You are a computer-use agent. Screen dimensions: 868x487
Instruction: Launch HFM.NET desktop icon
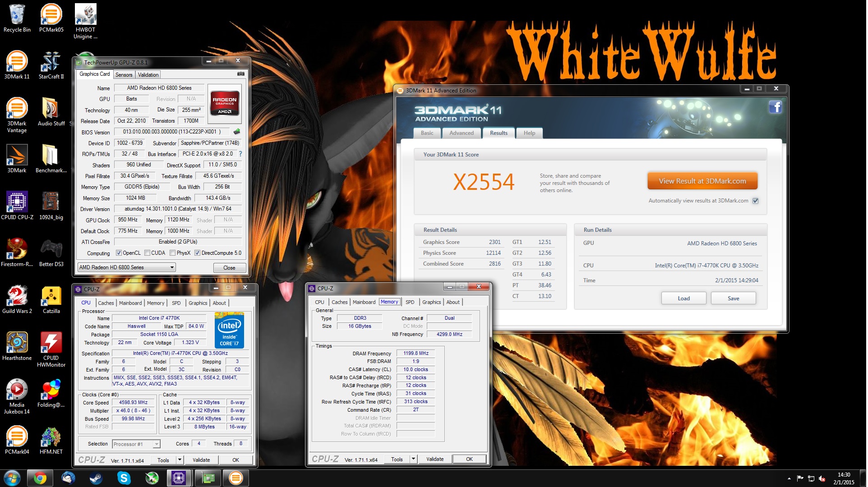pos(51,440)
